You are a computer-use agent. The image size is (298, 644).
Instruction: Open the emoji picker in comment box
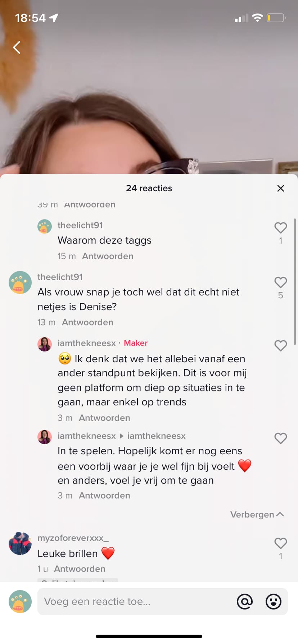274,602
